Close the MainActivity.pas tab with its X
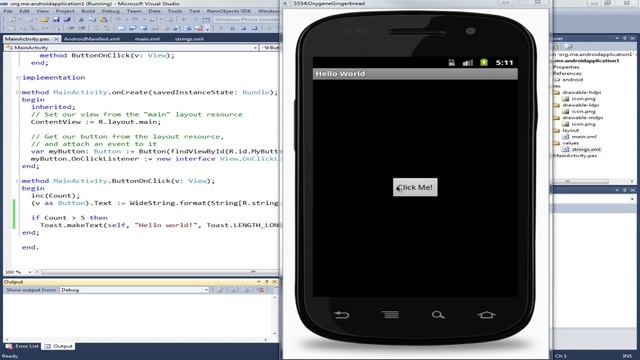The width and height of the screenshot is (640, 360). [56, 39]
